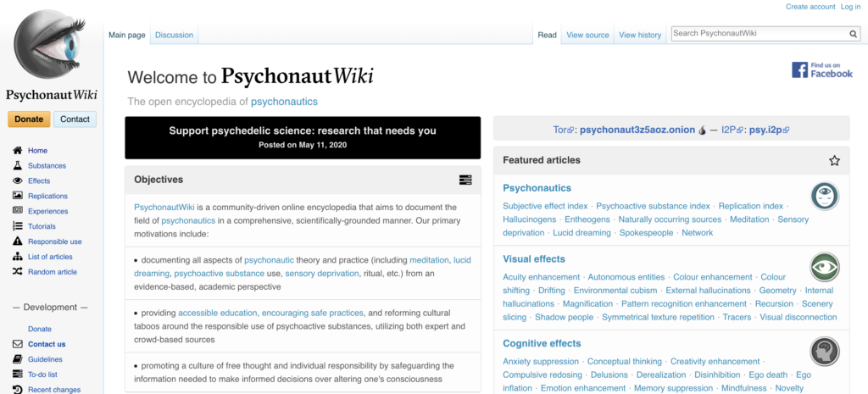
Task: Click the flask icon beside Substances
Action: point(18,165)
